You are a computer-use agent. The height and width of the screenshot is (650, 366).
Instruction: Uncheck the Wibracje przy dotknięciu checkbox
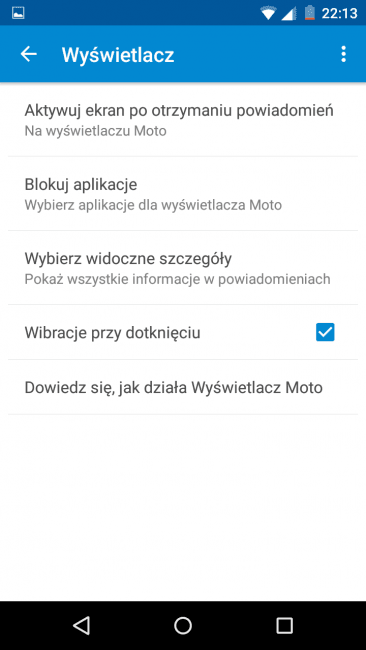click(x=325, y=332)
